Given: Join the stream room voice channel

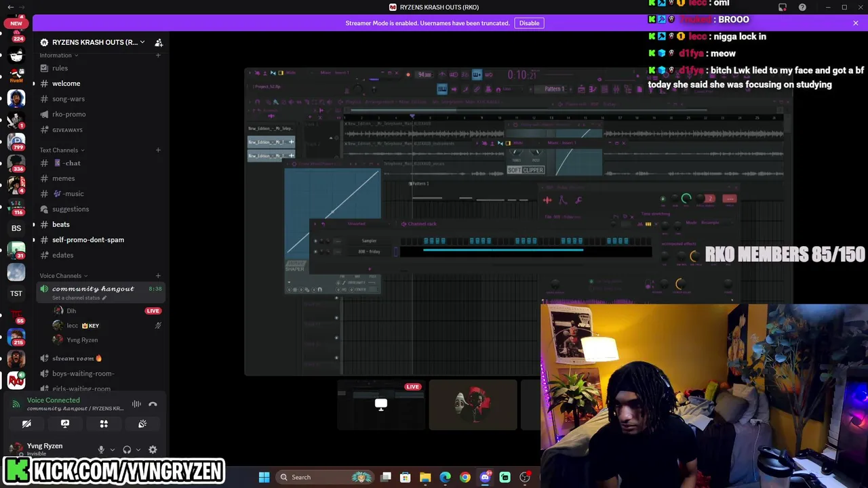Looking at the screenshot, I should (100, 358).
